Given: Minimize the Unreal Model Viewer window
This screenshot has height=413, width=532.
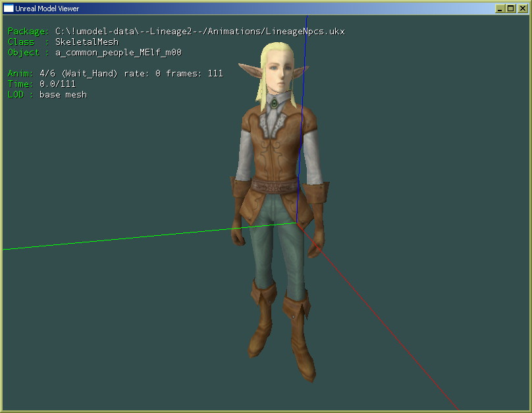Looking at the screenshot, I should (500, 9).
